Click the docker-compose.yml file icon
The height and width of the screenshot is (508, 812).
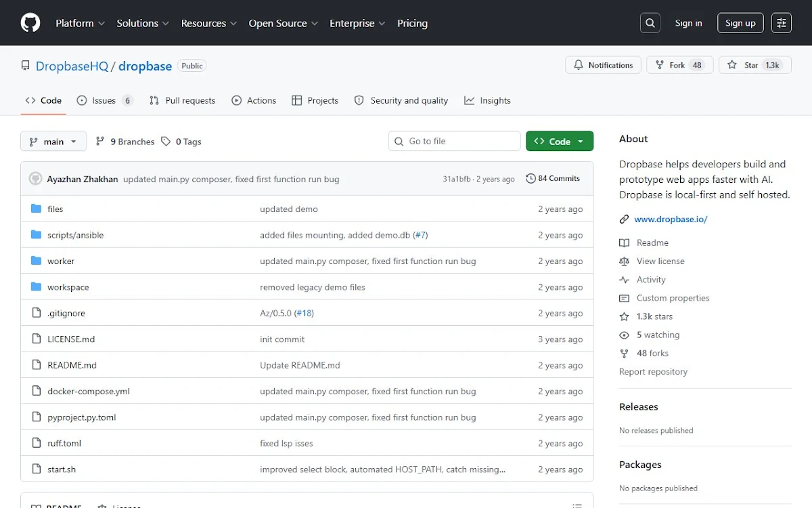tap(37, 391)
